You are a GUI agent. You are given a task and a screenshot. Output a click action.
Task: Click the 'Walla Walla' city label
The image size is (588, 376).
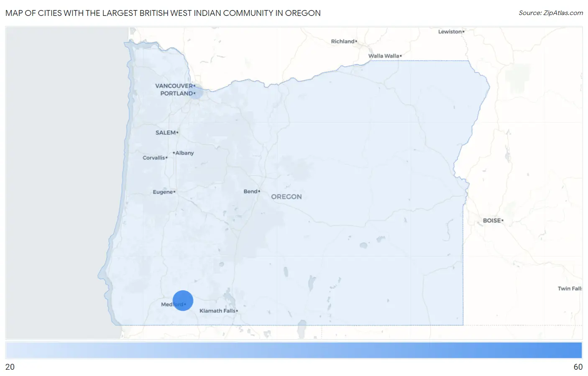[383, 56]
